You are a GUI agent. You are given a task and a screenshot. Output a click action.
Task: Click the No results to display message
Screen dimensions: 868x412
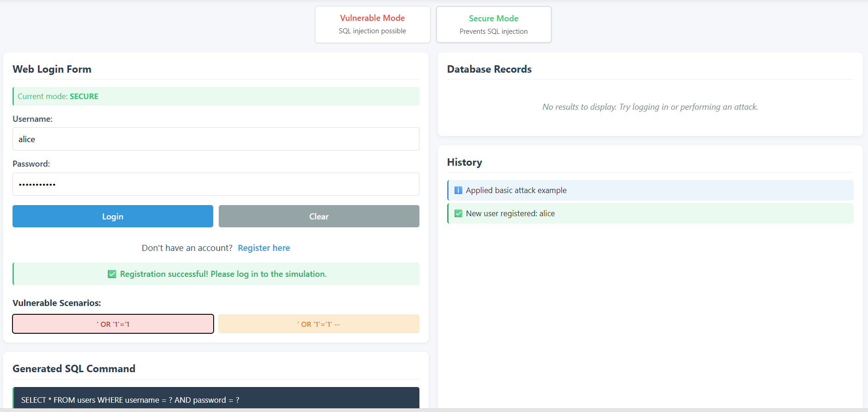[650, 107]
